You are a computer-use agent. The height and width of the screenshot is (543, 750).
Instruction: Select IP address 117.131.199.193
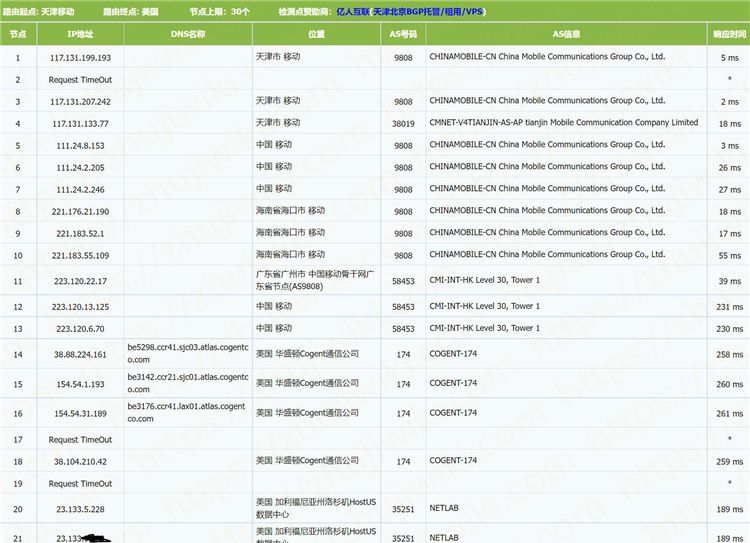click(x=80, y=57)
